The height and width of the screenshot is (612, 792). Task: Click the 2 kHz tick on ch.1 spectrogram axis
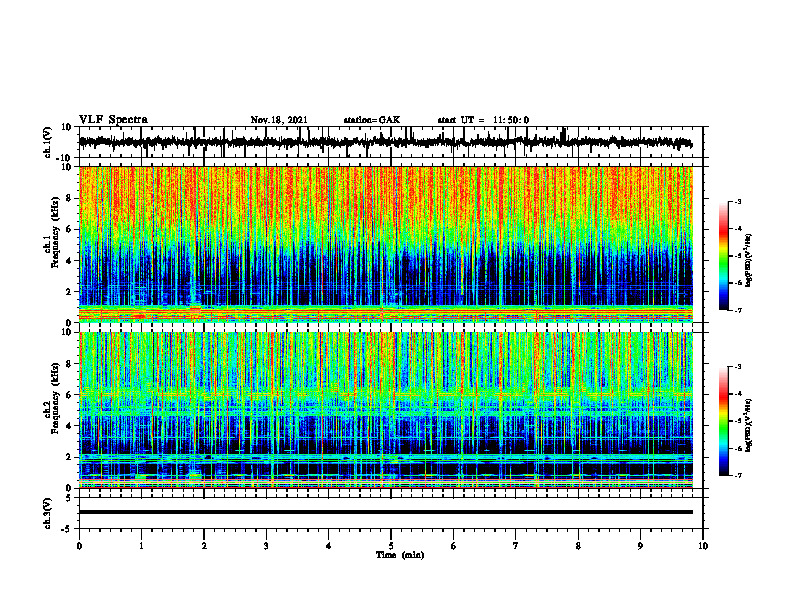[69, 292]
